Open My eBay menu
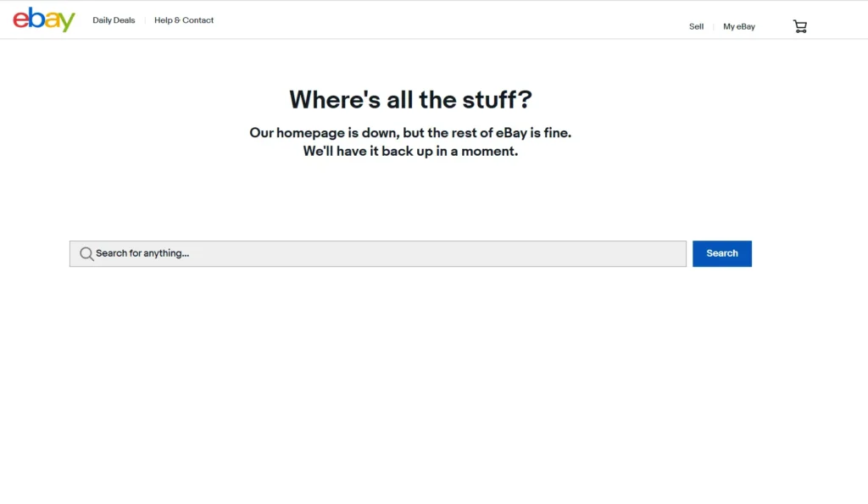The height and width of the screenshot is (504, 868). (739, 26)
